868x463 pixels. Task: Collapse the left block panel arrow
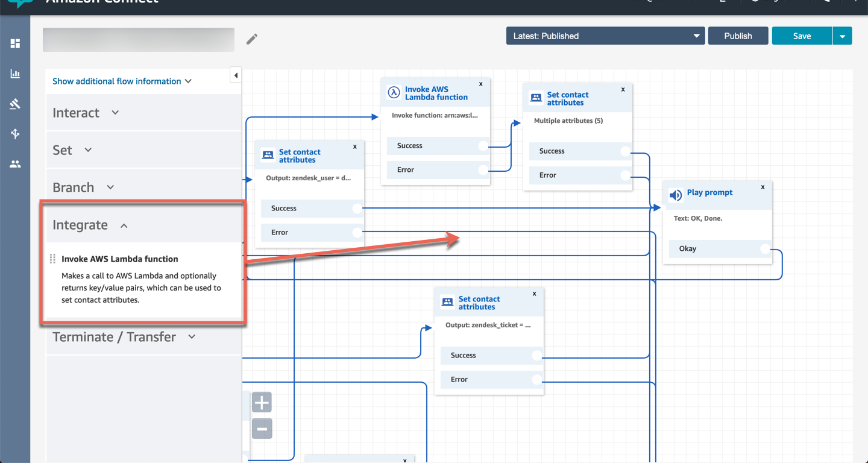click(236, 75)
